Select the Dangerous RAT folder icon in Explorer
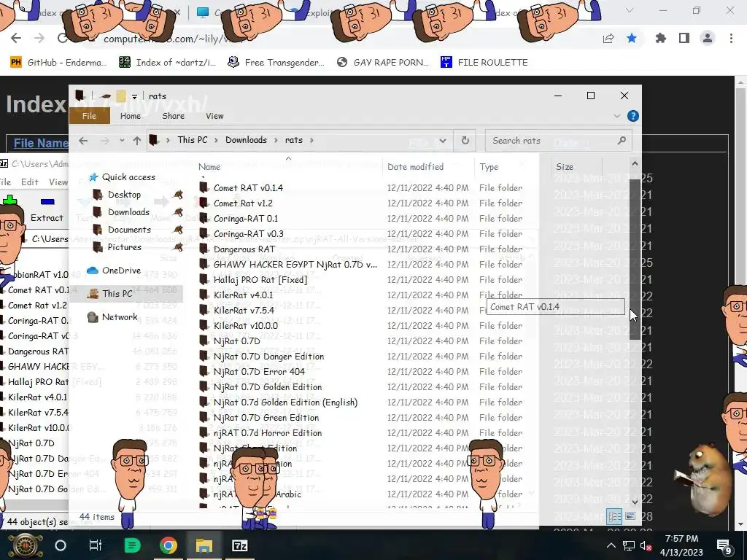Screen dimensions: 747x560 tap(204, 249)
